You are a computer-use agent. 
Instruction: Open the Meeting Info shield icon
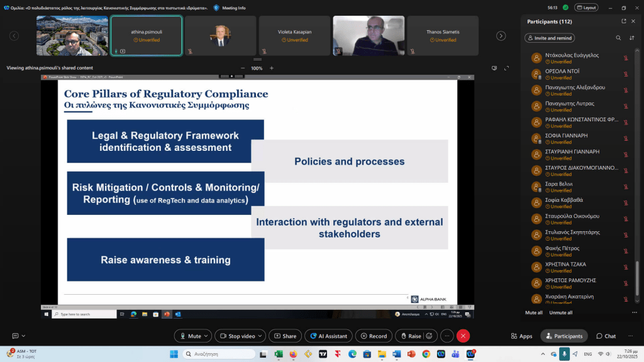click(216, 8)
